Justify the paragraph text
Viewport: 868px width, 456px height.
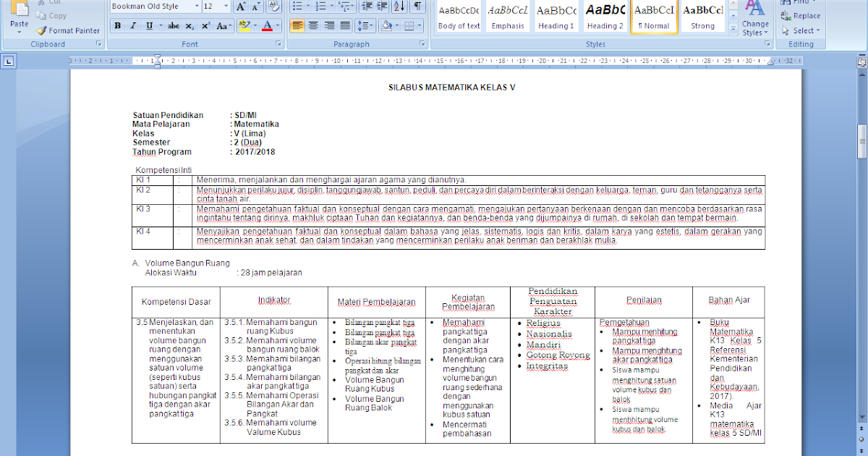tap(345, 26)
